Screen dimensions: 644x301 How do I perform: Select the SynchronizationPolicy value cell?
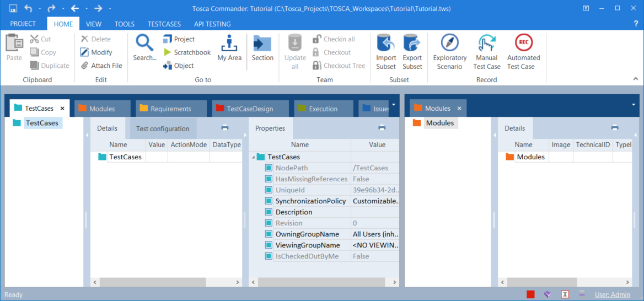click(x=375, y=201)
